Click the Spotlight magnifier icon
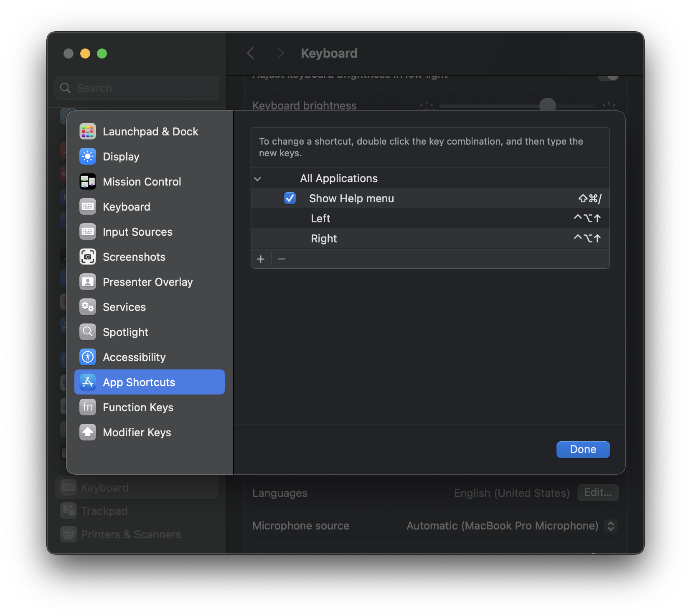691x616 pixels. click(x=88, y=332)
